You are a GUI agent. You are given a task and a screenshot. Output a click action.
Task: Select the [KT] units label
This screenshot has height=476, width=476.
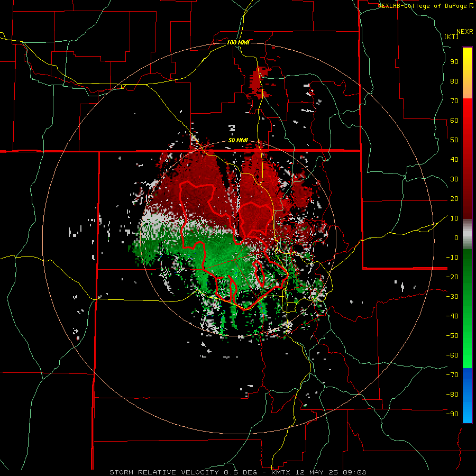[452, 36]
